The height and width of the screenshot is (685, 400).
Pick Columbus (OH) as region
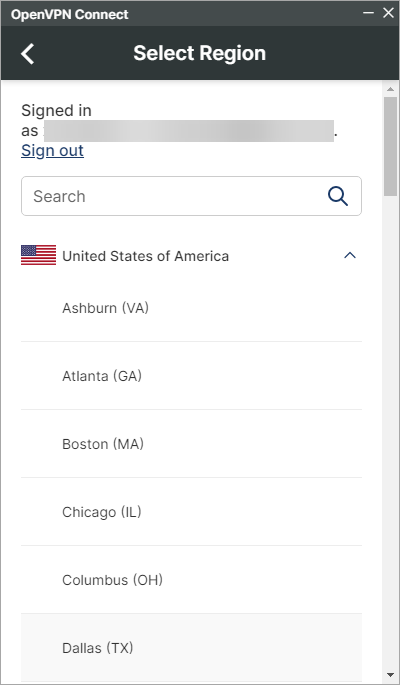tap(191, 580)
